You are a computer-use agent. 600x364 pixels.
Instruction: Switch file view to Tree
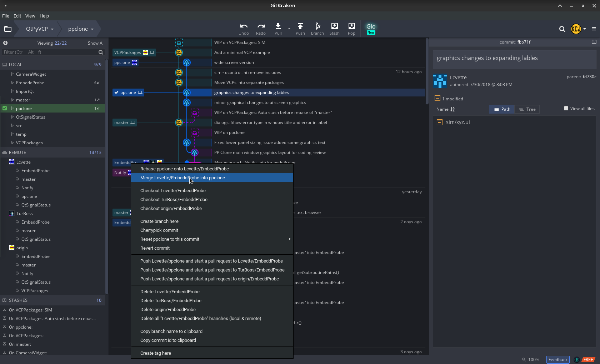(527, 109)
